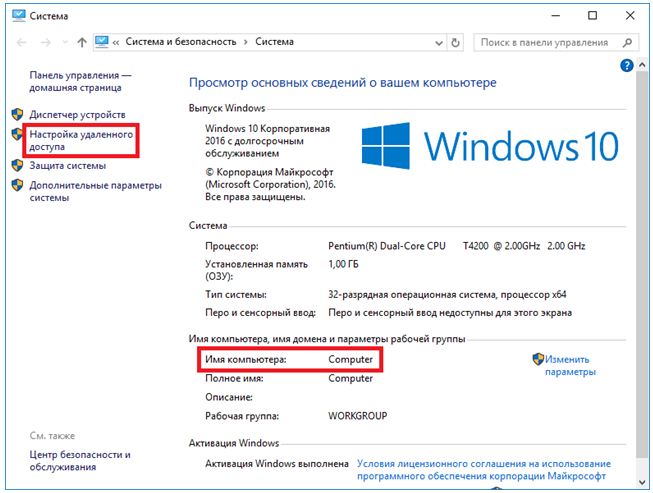The image size is (653, 493).
Task: Expand address bar history dropdown
Action: tap(439, 42)
